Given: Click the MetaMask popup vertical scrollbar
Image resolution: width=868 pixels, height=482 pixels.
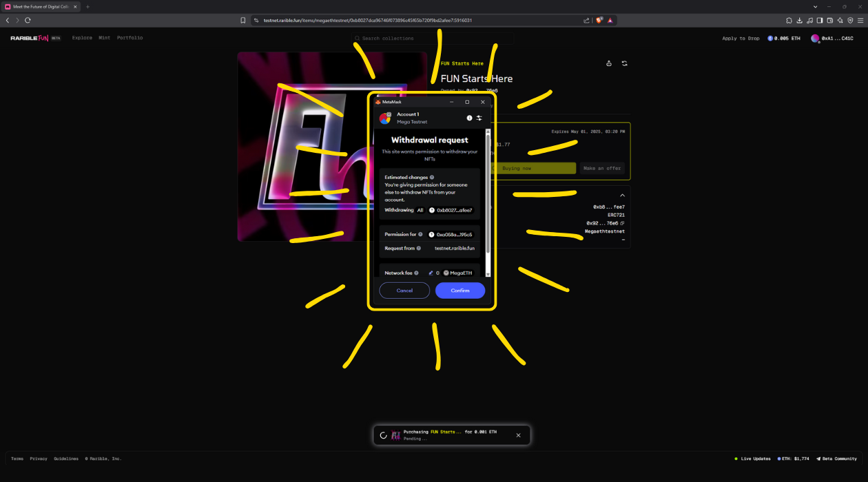Looking at the screenshot, I should point(488,203).
